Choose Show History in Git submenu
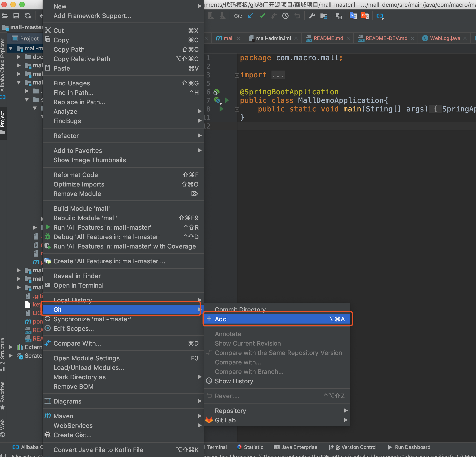Image resolution: width=476 pixels, height=457 pixels. [234, 381]
